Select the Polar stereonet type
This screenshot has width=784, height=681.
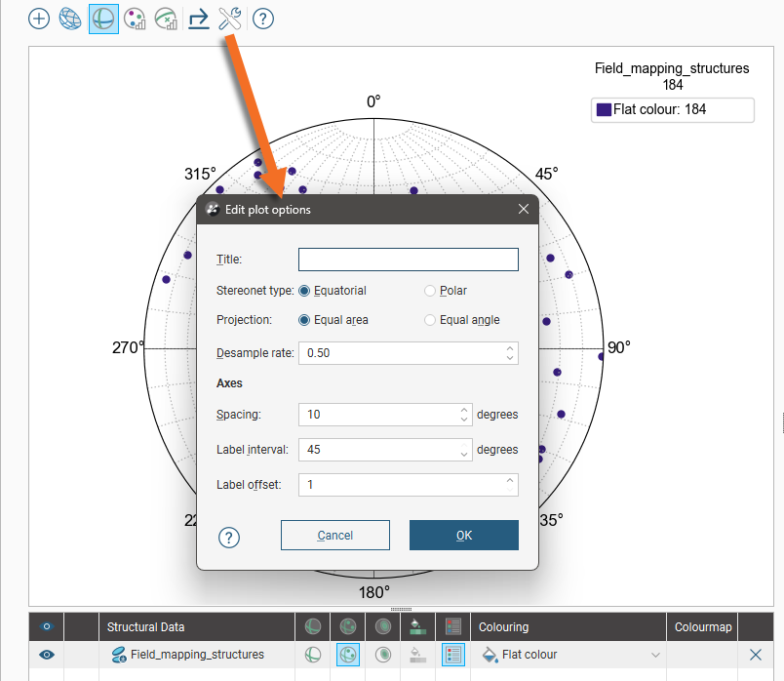click(430, 291)
